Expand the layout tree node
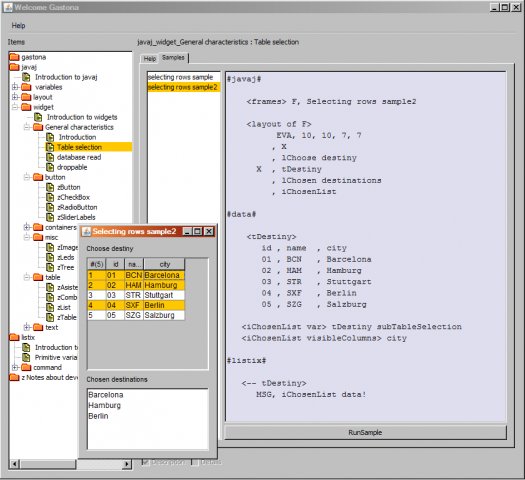Viewport: 525px width, 480px height. coord(15,97)
